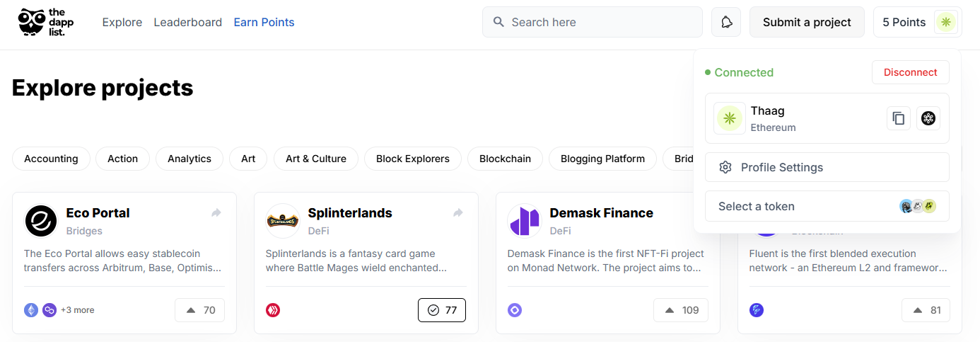Click the 5 Points account button

[x=918, y=22]
